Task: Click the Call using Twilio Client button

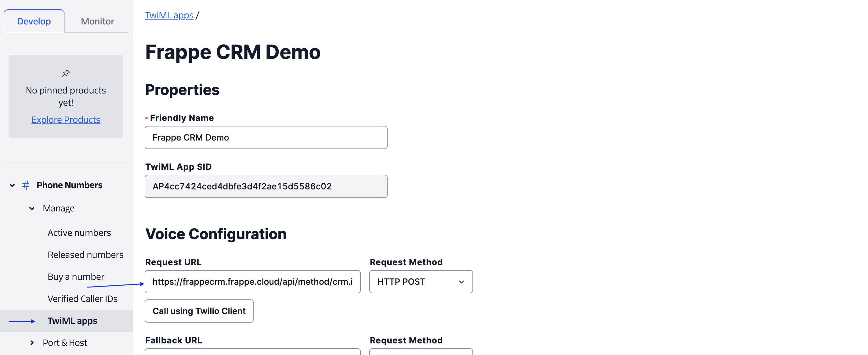Action: pyautogui.click(x=199, y=311)
